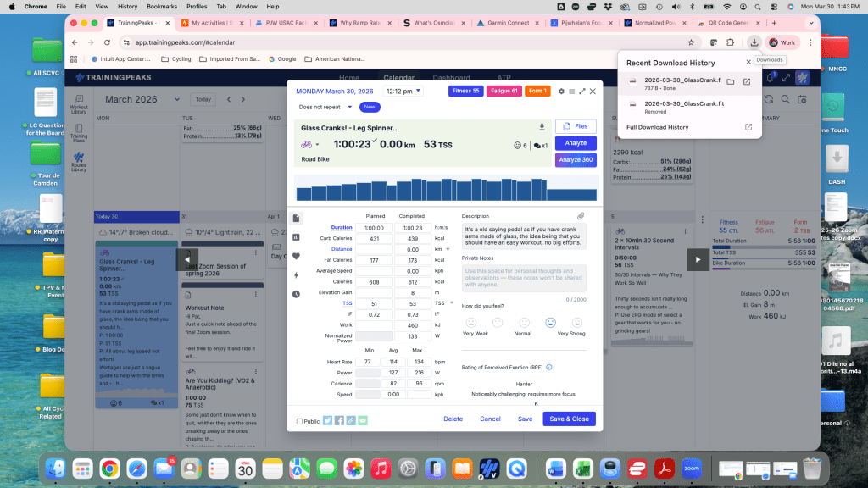Viewport: 868px width, 488px height.
Task: Download workout file via download arrow icon
Action: (542, 127)
